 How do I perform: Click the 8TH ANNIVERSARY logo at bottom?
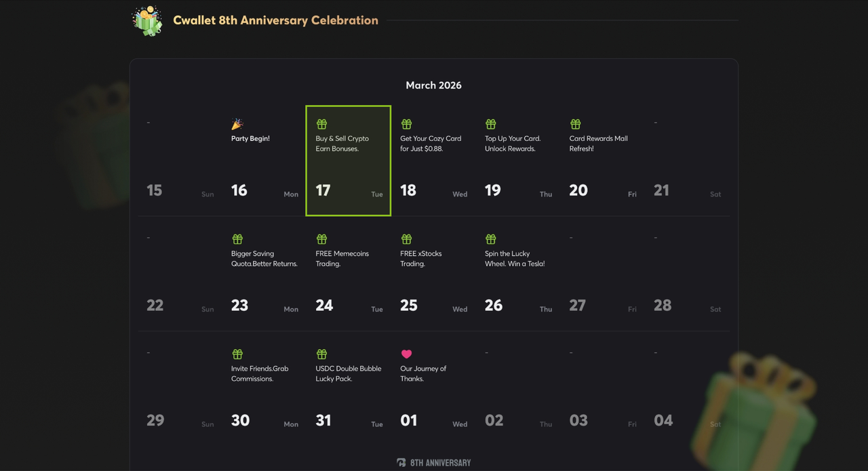click(x=434, y=463)
